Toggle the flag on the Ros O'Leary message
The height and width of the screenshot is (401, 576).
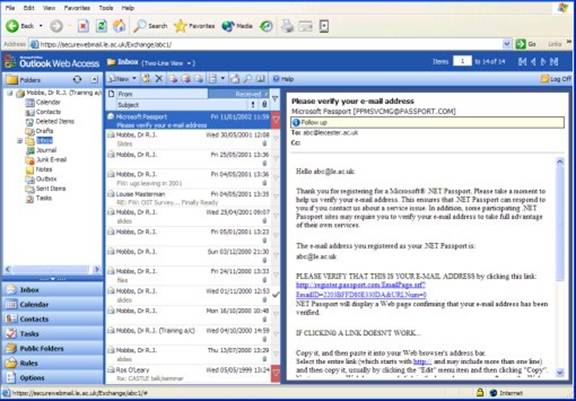click(276, 373)
